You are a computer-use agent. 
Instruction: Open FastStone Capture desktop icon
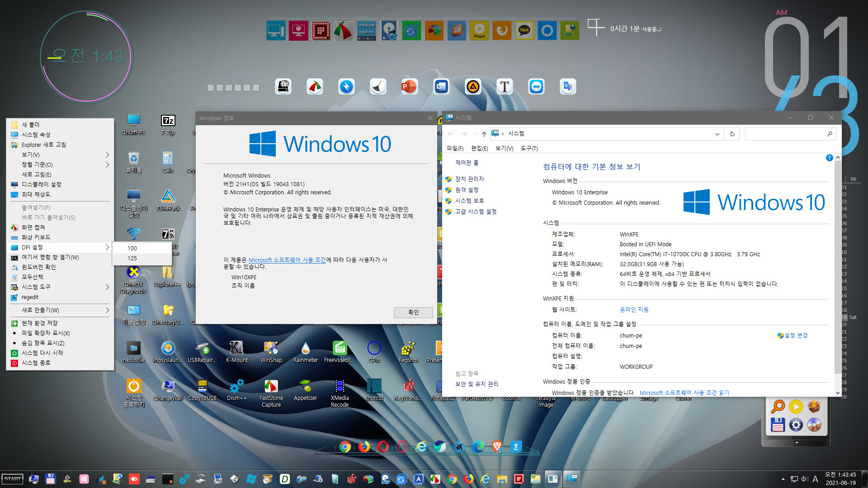(271, 393)
